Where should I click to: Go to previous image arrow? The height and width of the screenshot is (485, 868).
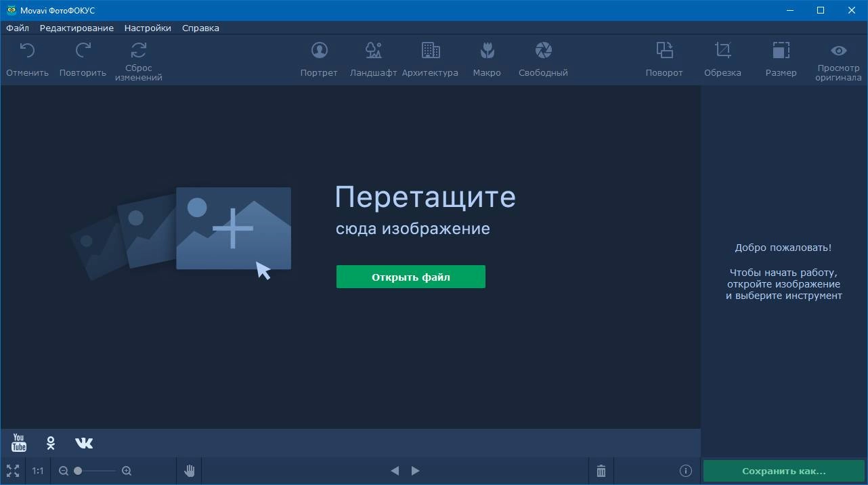[395, 471]
